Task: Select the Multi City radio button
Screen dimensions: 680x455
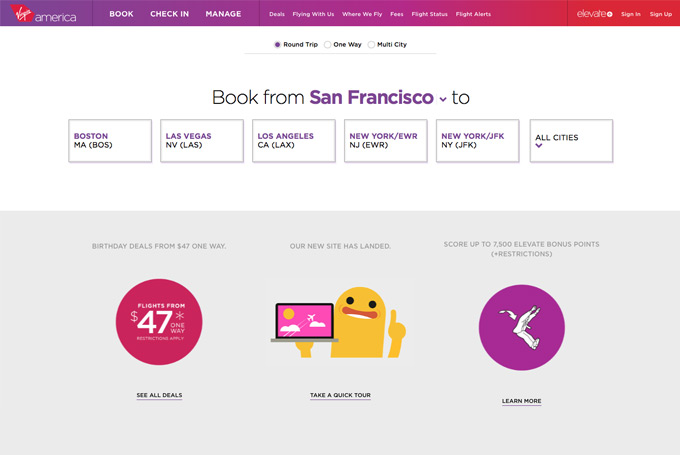Action: (x=371, y=45)
